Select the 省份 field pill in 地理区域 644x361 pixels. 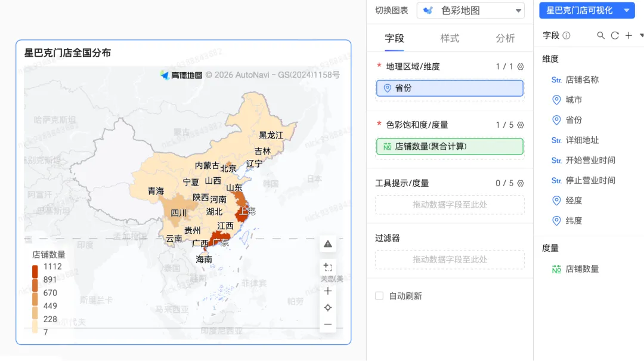point(450,88)
